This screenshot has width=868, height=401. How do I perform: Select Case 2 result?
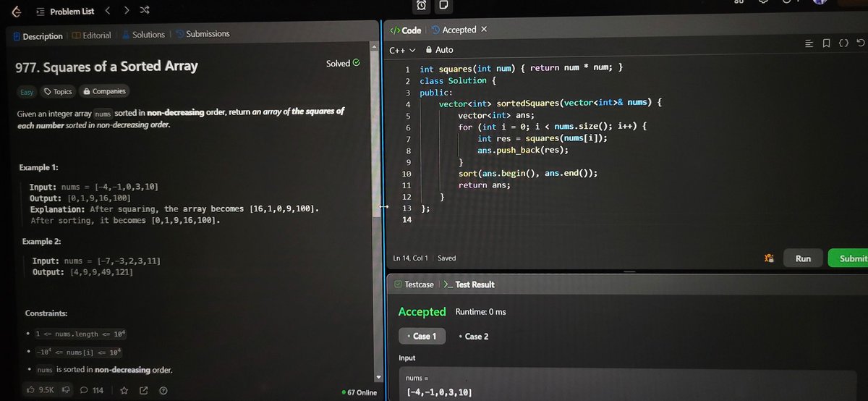pyautogui.click(x=474, y=337)
